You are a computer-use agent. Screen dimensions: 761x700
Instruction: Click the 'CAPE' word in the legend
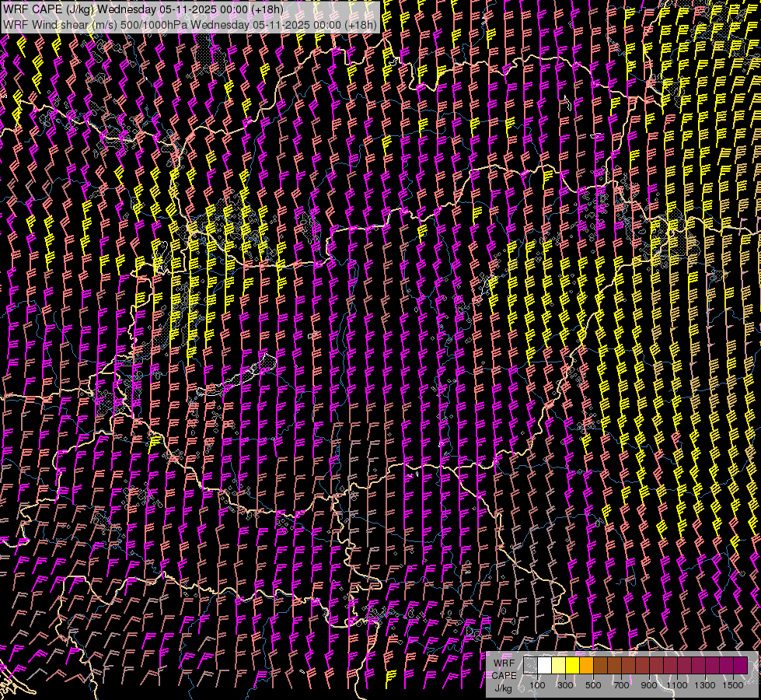504,676
